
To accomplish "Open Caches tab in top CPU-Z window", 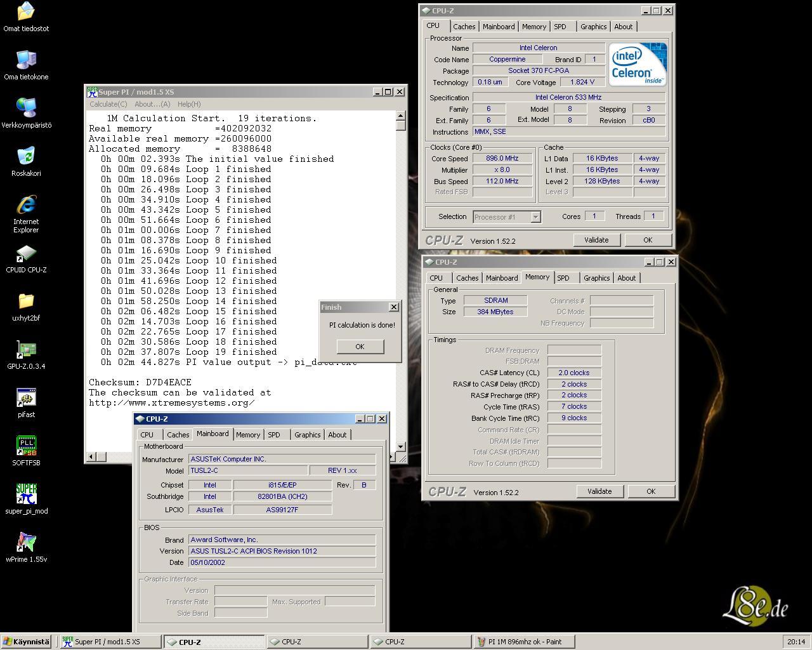I will tap(464, 27).
